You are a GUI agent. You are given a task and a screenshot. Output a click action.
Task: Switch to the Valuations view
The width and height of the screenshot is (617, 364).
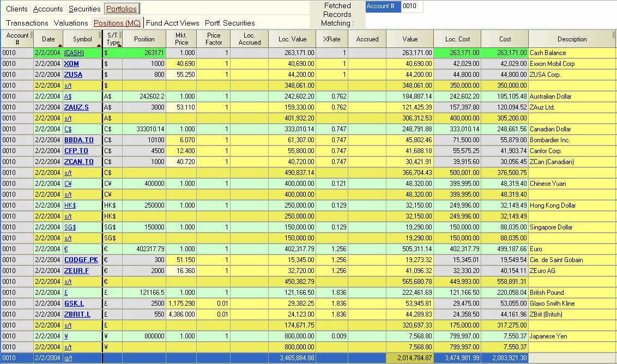tap(71, 23)
